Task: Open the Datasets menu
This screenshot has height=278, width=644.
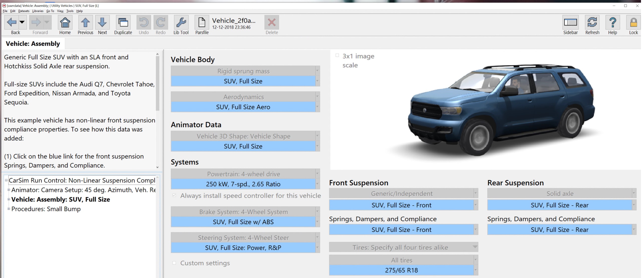Action: [x=24, y=11]
